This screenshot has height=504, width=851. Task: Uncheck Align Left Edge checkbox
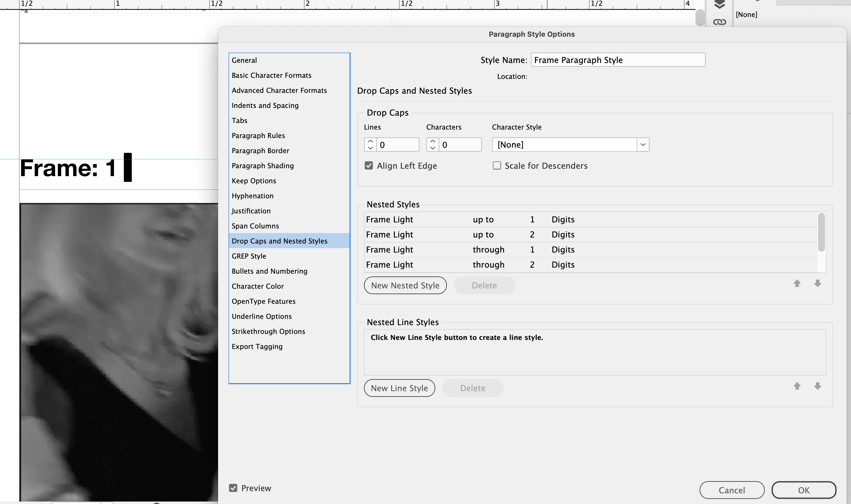[369, 166]
